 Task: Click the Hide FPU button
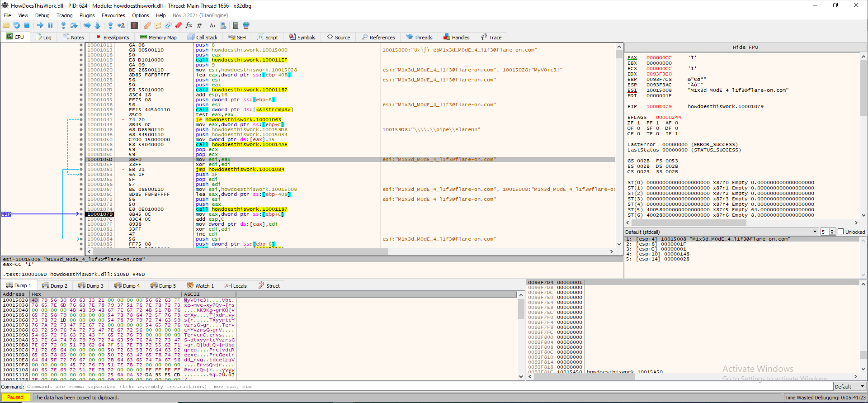click(745, 47)
